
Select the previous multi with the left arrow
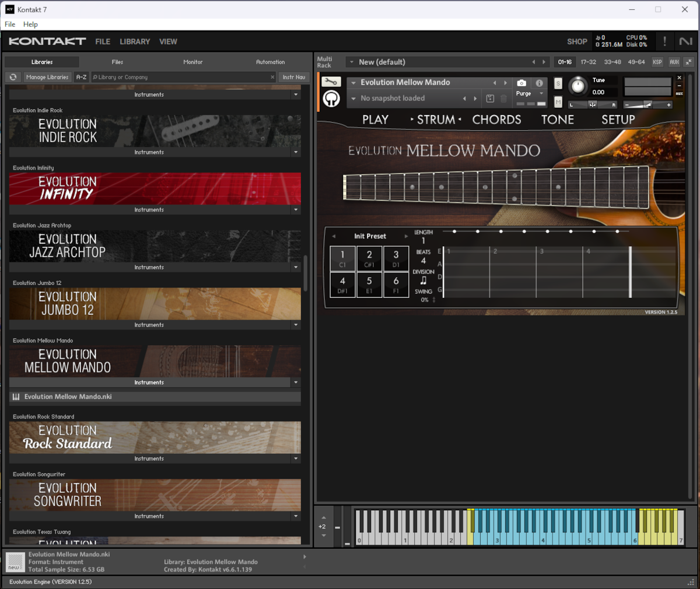(x=533, y=62)
